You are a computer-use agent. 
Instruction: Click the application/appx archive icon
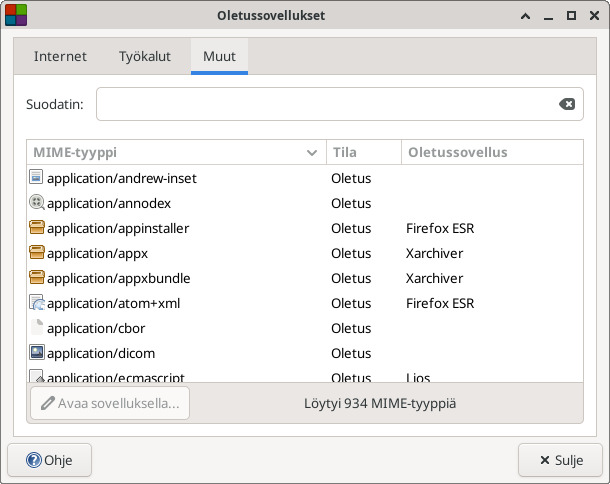point(37,253)
